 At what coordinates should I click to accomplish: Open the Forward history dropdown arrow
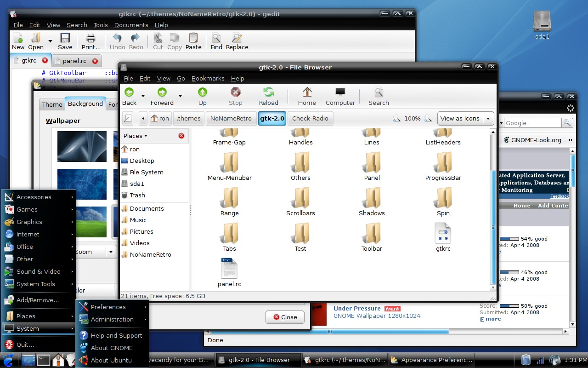(180, 96)
